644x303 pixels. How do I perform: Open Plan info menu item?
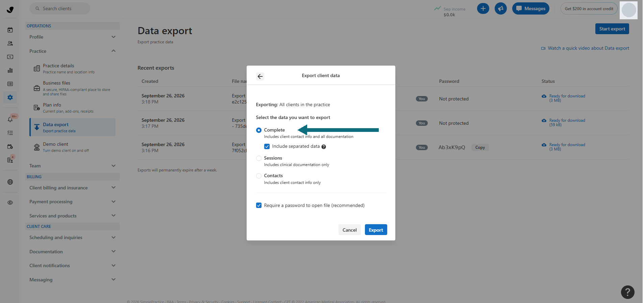72,108
